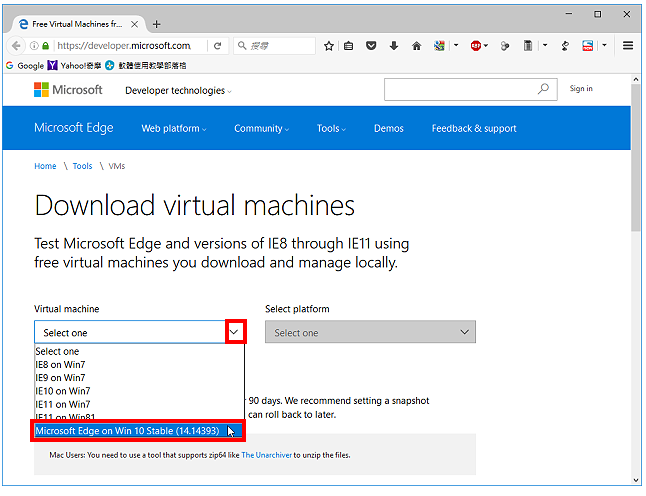Click the blue-red screenshot extension icon
Image resolution: width=646 pixels, height=496 pixels.
[x=587, y=45]
